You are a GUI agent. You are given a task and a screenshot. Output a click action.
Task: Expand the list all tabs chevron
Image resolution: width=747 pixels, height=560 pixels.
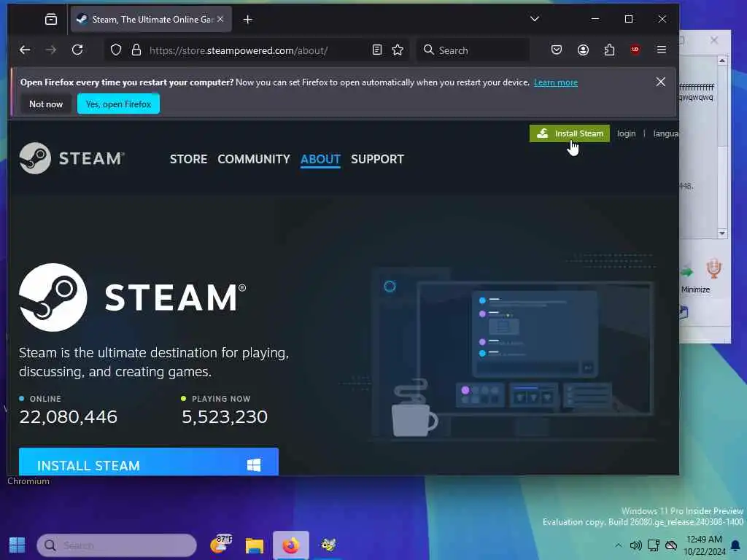click(535, 19)
